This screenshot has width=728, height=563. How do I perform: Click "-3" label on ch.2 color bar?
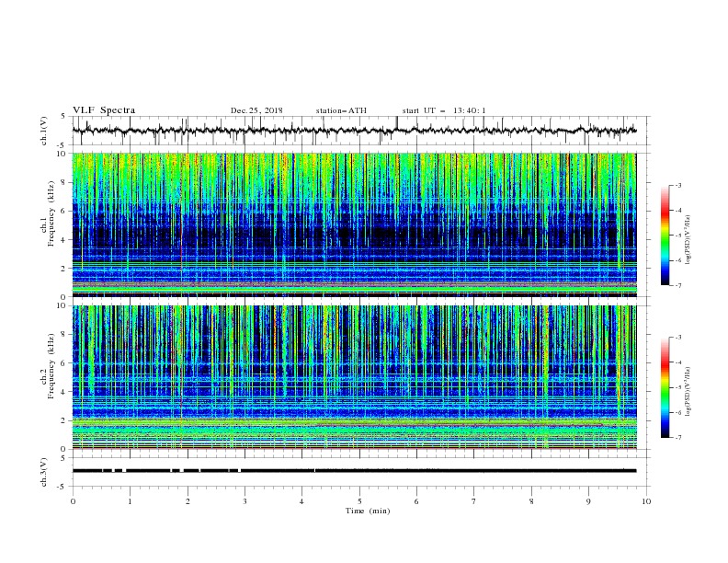(678, 338)
